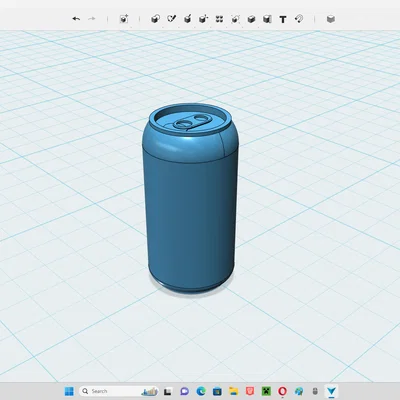This screenshot has width=400, height=400.
Task: Open the Primitives shapes menu
Action: (x=155, y=19)
